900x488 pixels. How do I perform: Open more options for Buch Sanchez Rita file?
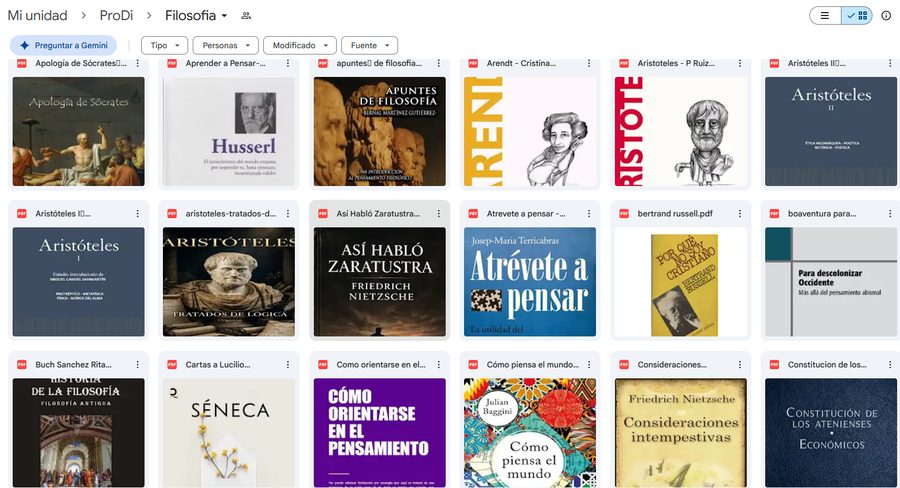coord(138,365)
